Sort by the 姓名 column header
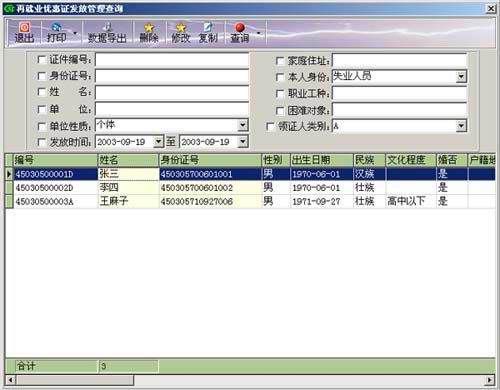This screenshot has width=500, height=390. coord(128,160)
